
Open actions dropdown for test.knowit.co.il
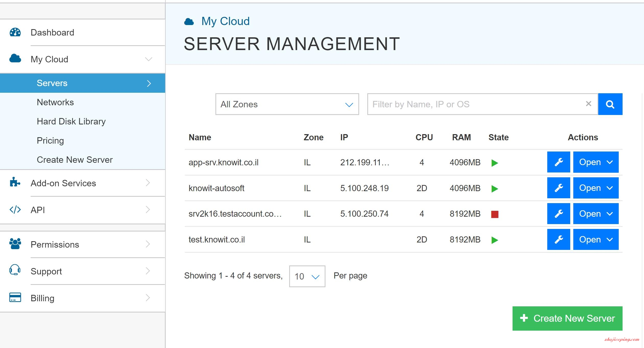tap(596, 239)
